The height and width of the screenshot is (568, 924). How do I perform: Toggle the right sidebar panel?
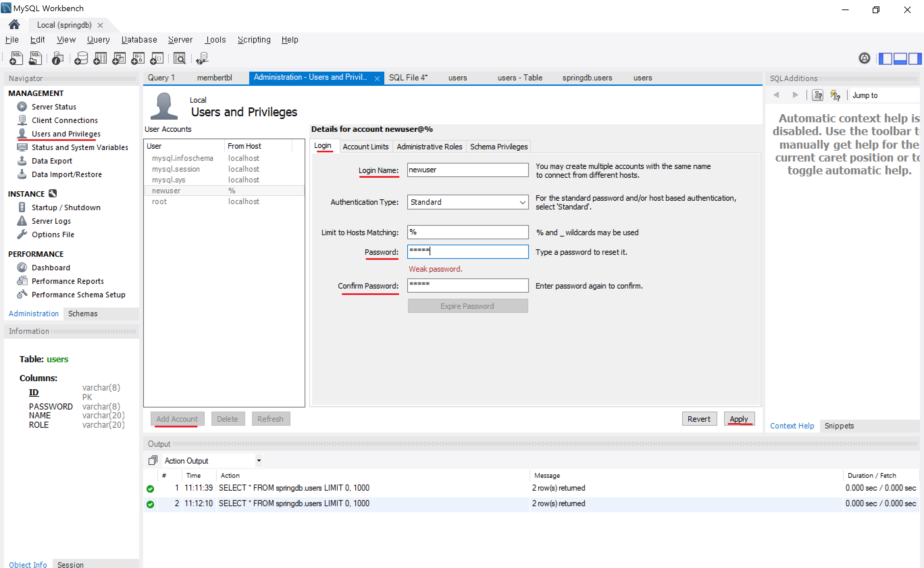coord(914,58)
